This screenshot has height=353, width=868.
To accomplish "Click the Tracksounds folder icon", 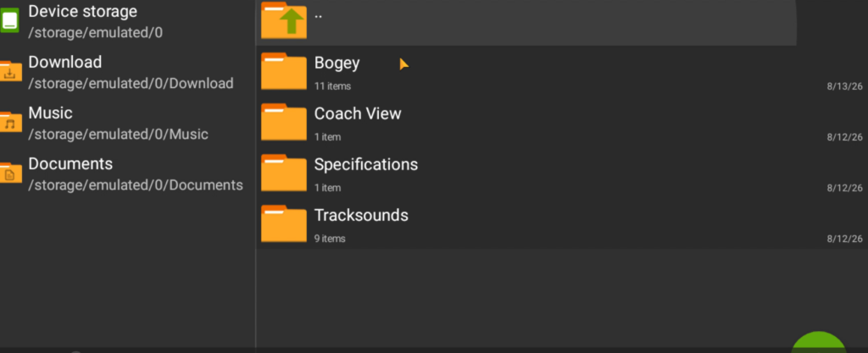I will [283, 223].
